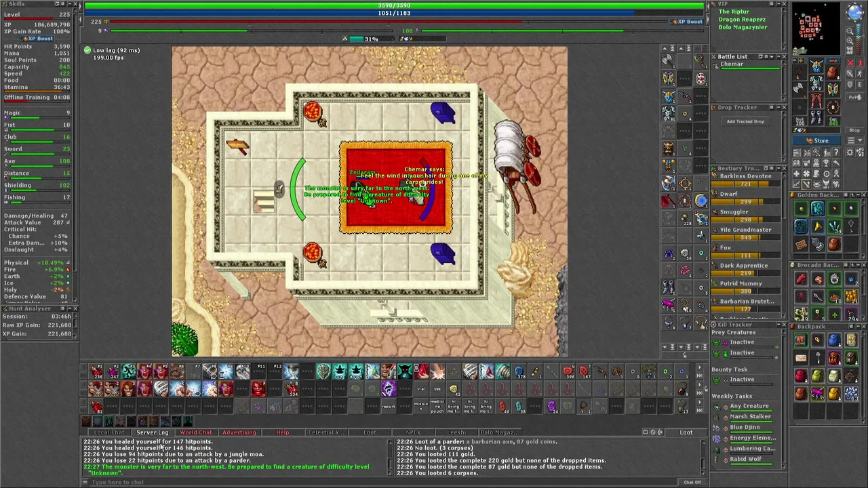Click the vial action bar button
868x488 pixels.
pyautogui.click(x=421, y=389)
